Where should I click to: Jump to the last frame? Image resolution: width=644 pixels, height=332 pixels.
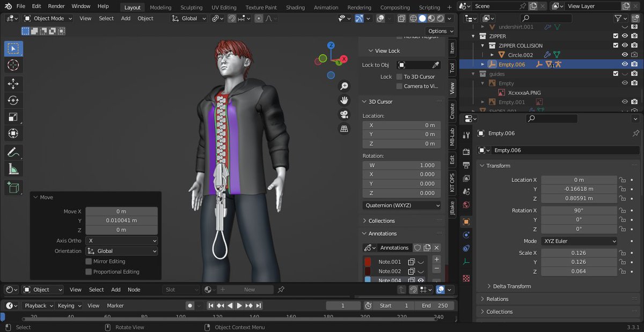tap(258, 306)
